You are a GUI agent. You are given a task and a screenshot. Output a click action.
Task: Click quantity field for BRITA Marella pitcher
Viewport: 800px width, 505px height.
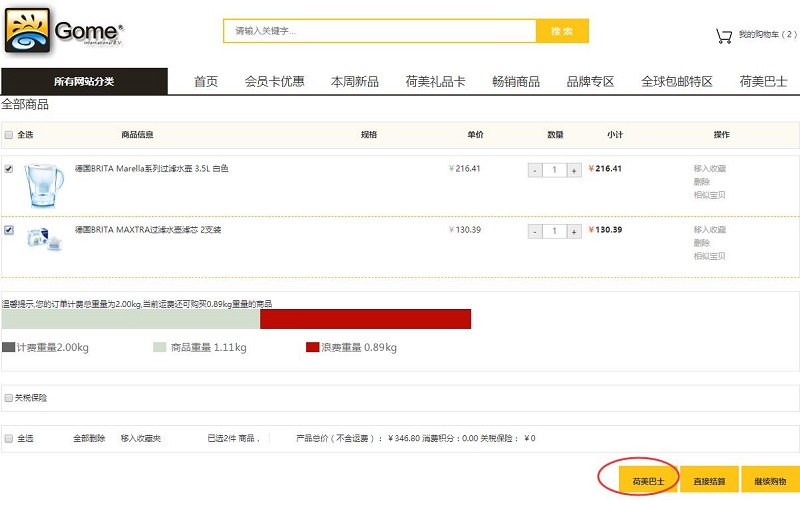pyautogui.click(x=555, y=170)
